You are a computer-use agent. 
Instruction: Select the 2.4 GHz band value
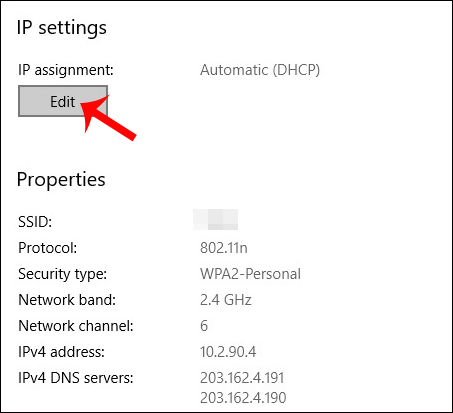226,300
